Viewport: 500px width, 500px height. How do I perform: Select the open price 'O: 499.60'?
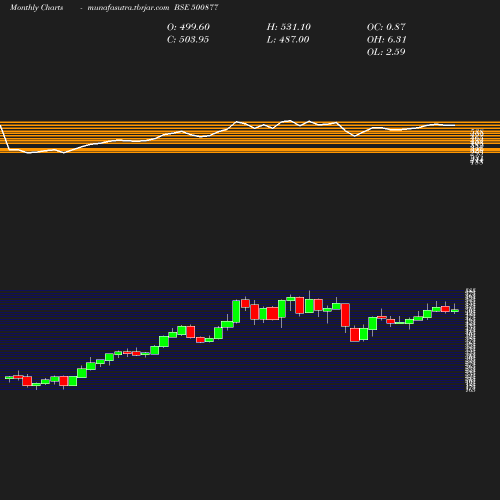click(188, 27)
